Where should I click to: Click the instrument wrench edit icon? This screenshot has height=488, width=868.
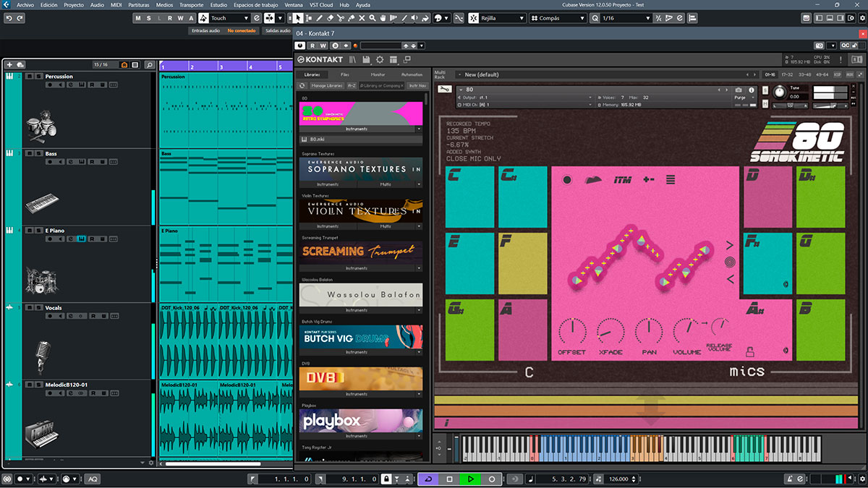[x=443, y=89]
